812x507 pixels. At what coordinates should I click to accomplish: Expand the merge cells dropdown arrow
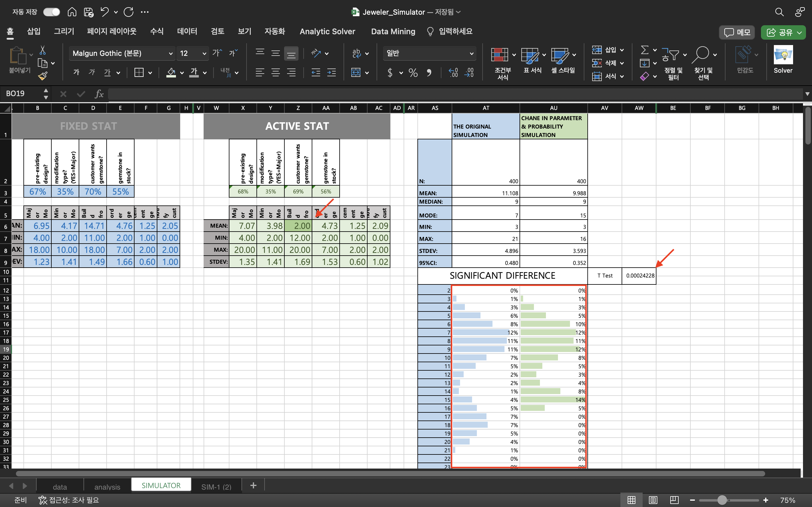pos(367,73)
